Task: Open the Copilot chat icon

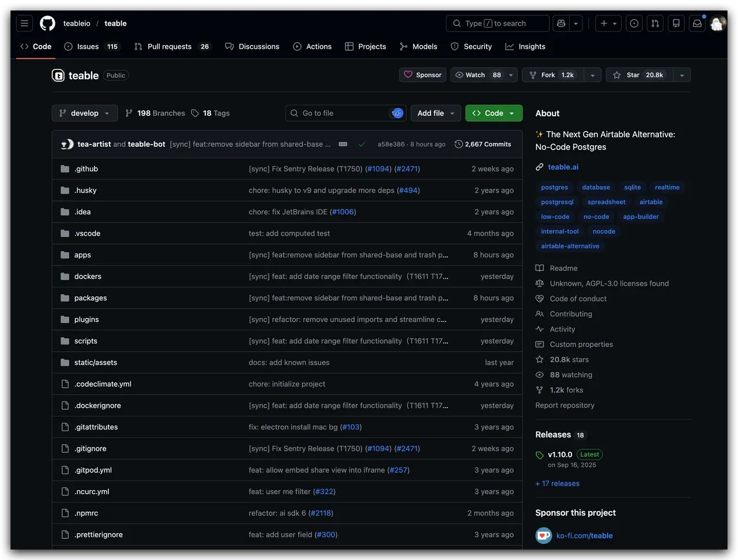Action: pyautogui.click(x=561, y=24)
